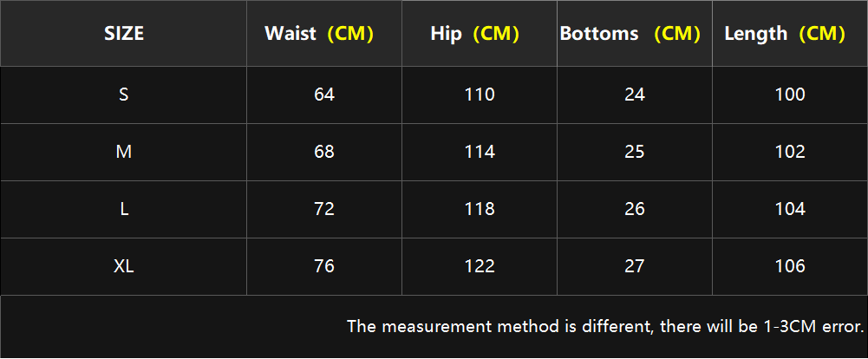Select size S row label
The image size is (868, 359).
pyautogui.click(x=123, y=95)
